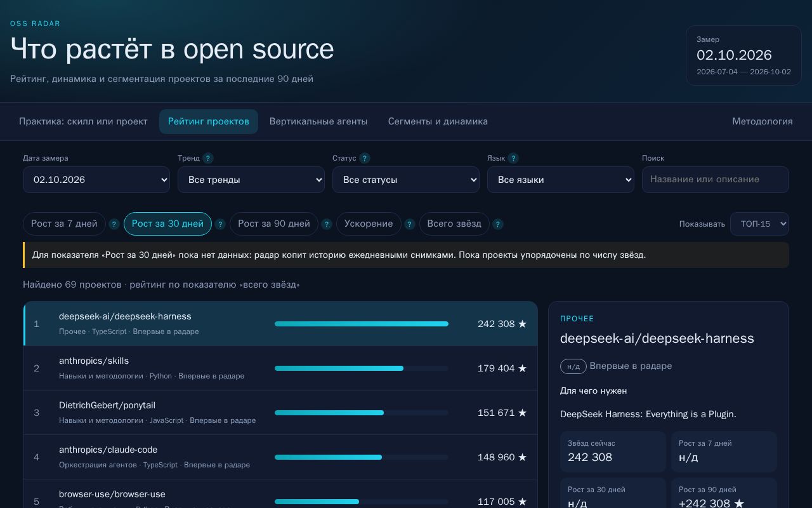812x508 pixels.
Task: Click help icon after Рост за 90 дней
Action: pos(327,224)
